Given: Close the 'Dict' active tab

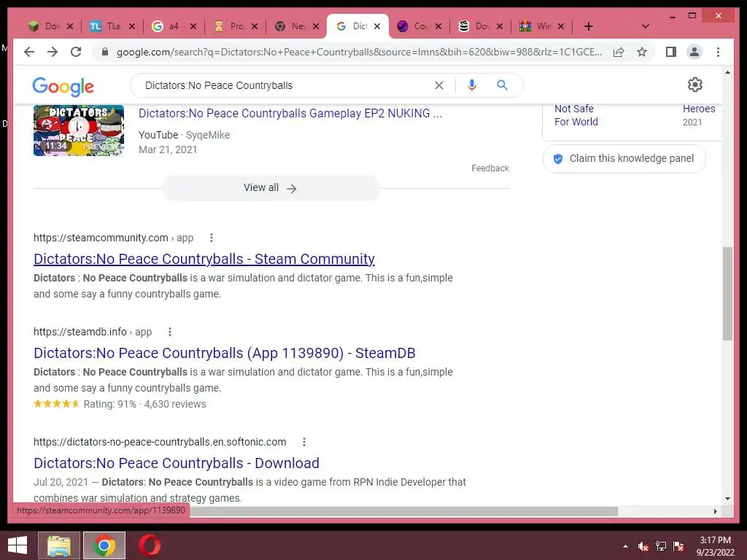Looking at the screenshot, I should point(377,26).
